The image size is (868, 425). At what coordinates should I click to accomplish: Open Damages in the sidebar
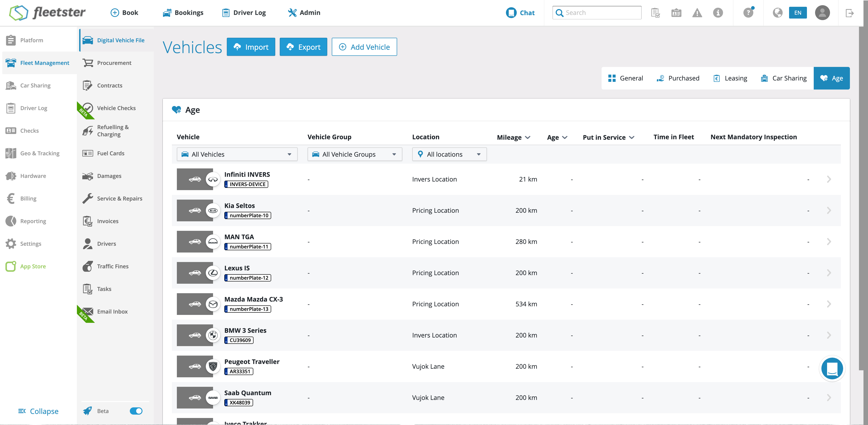tap(109, 176)
